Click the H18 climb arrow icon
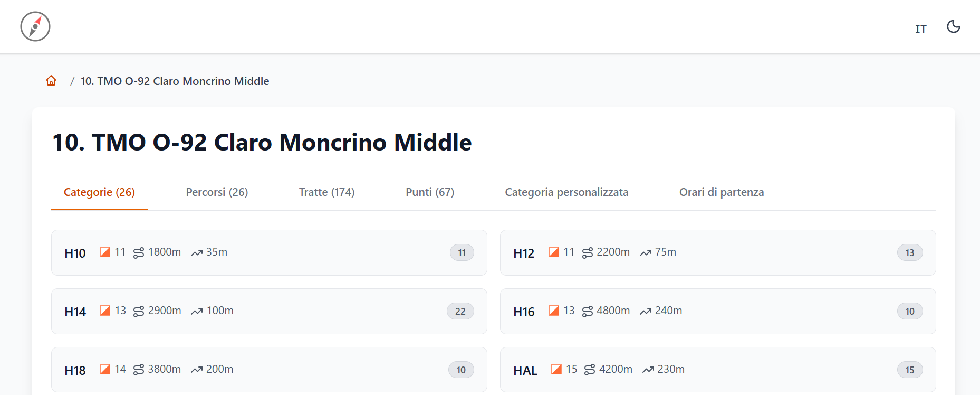The height and width of the screenshot is (395, 980). [197, 370]
